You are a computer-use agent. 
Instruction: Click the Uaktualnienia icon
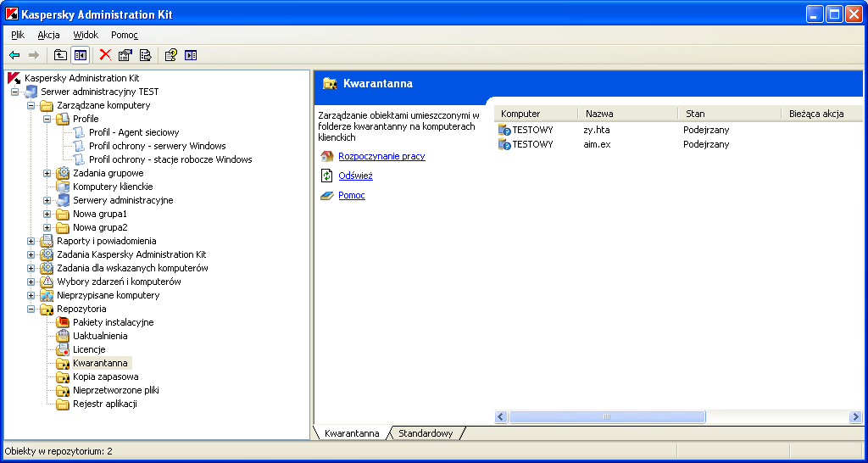63,336
